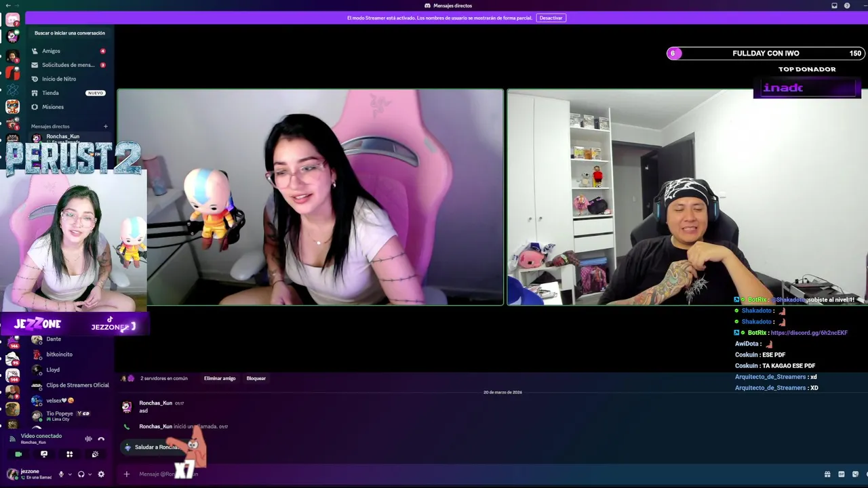
Task: Open Clips de Streamers Oficial conversation
Action: coord(69,385)
